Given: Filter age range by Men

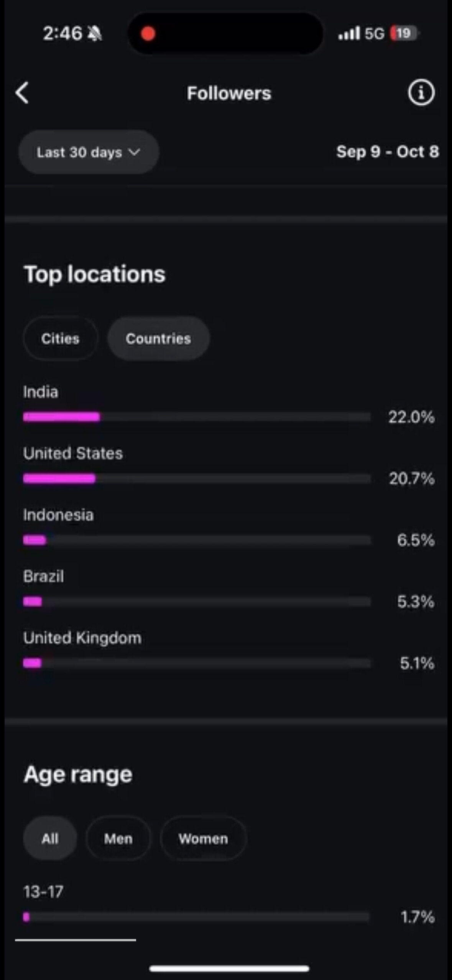Looking at the screenshot, I should (x=118, y=839).
